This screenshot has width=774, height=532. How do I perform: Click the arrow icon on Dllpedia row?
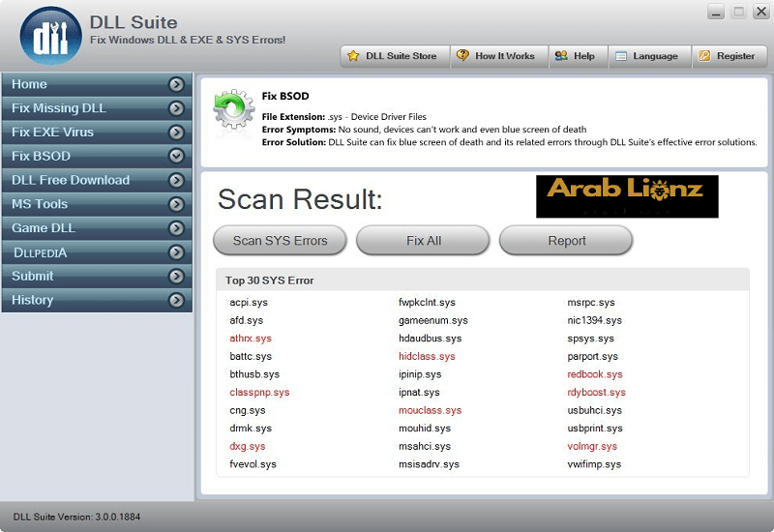pyautogui.click(x=177, y=252)
